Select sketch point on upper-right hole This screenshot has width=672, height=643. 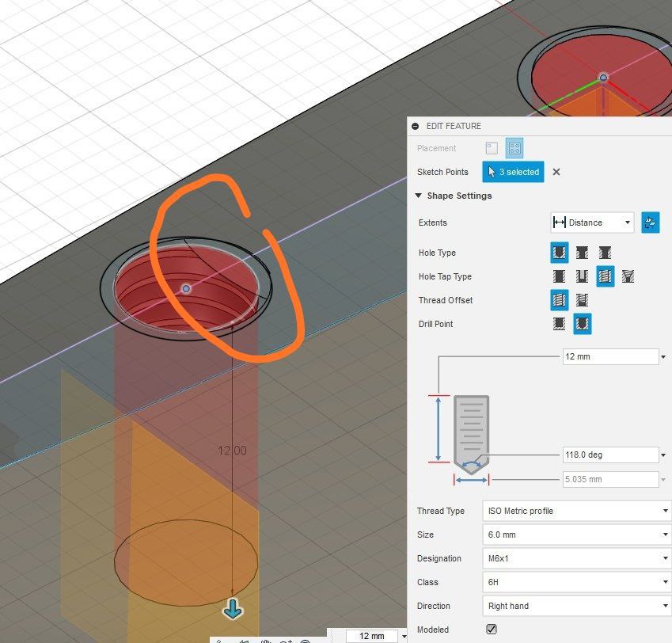click(603, 78)
